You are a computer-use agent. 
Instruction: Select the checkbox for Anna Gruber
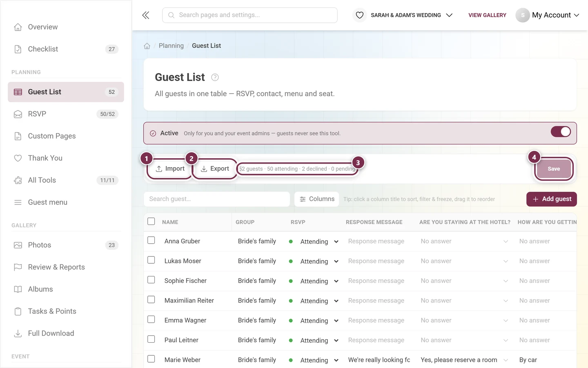coord(151,240)
